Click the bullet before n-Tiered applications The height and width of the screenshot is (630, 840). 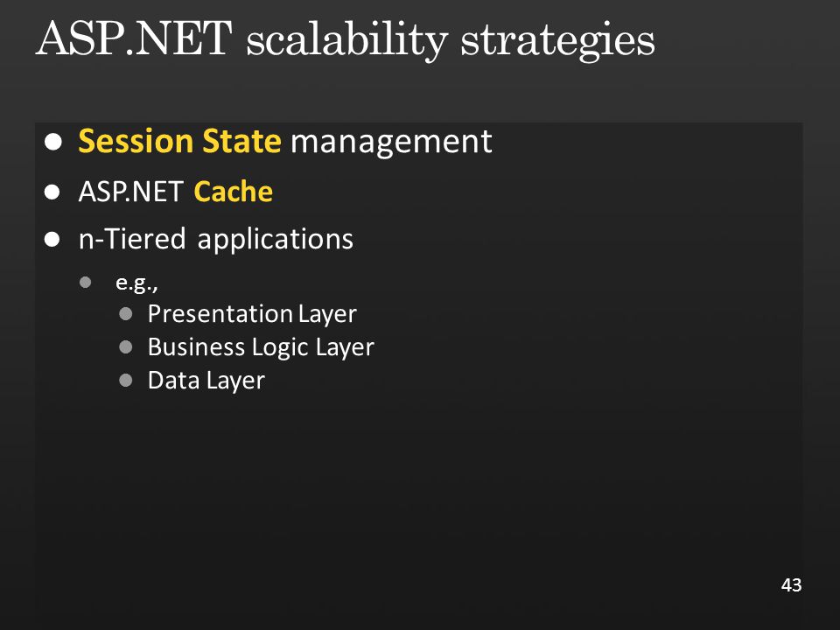click(52, 239)
